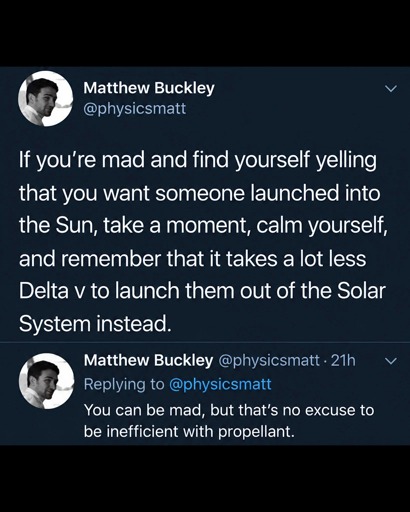Open the @physicsmatt handle under main tweet name
Viewport: 410px width, 512px height.
click(135, 109)
